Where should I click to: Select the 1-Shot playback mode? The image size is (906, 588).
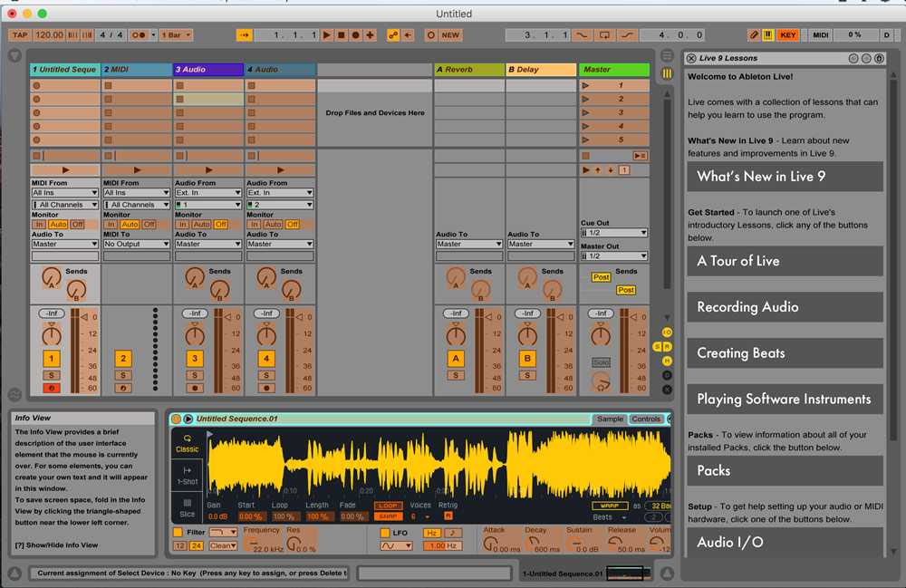[187, 476]
